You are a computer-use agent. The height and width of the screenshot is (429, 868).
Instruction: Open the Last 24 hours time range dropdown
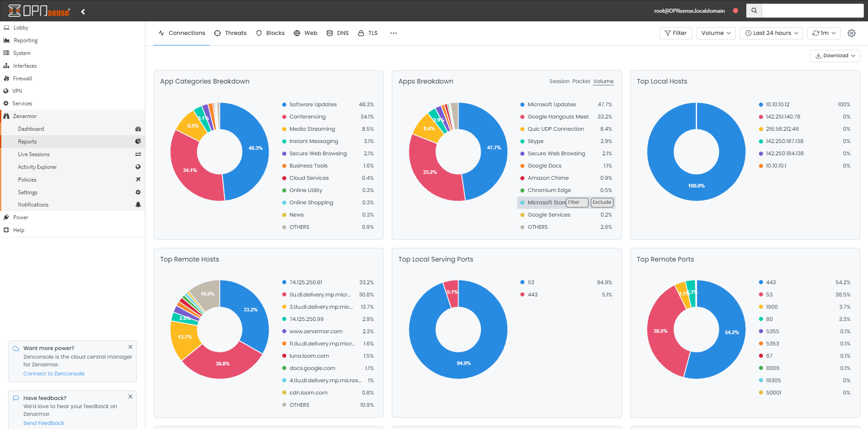pyautogui.click(x=771, y=33)
